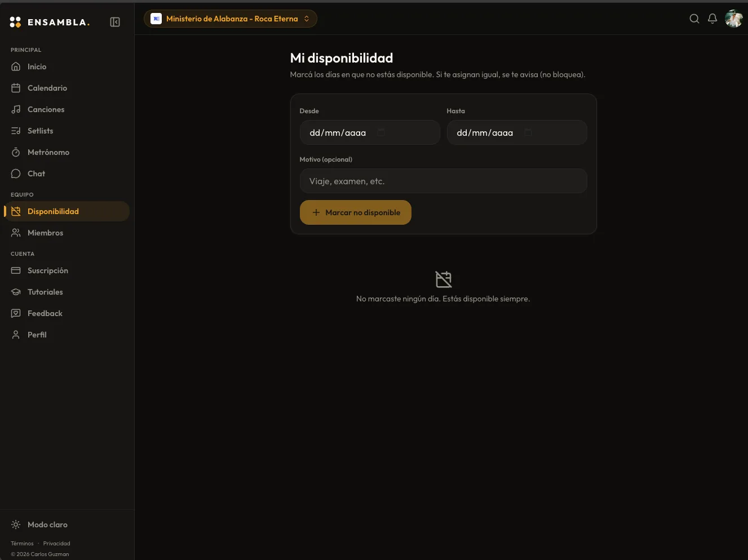Screen dimensions: 748x560
Task: Click the plus icon on Marcar button
Action: click(316, 212)
